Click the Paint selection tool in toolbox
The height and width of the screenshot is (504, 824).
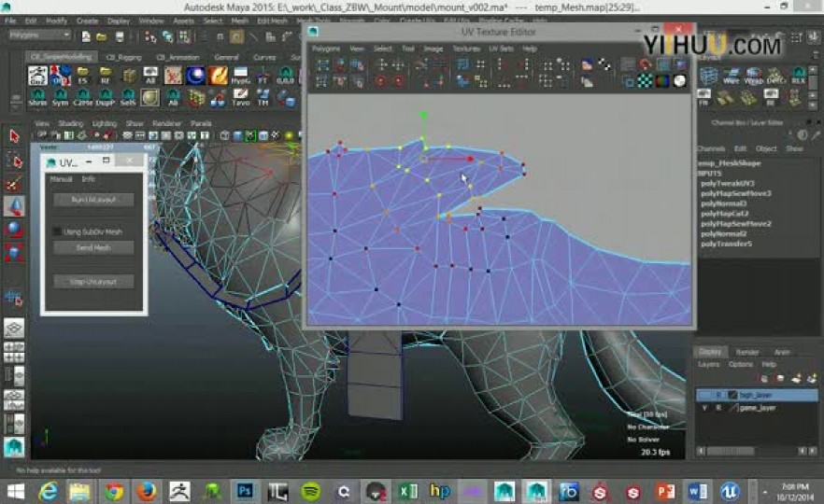click(14, 183)
